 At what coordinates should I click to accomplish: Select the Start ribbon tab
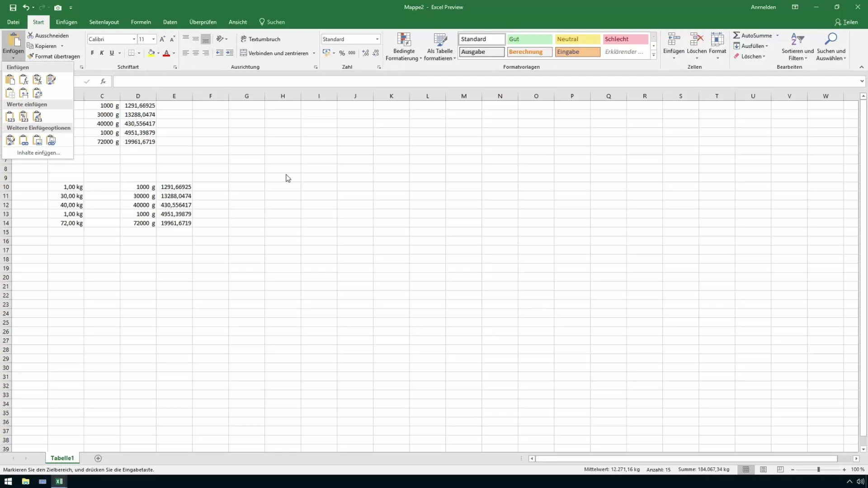(38, 22)
